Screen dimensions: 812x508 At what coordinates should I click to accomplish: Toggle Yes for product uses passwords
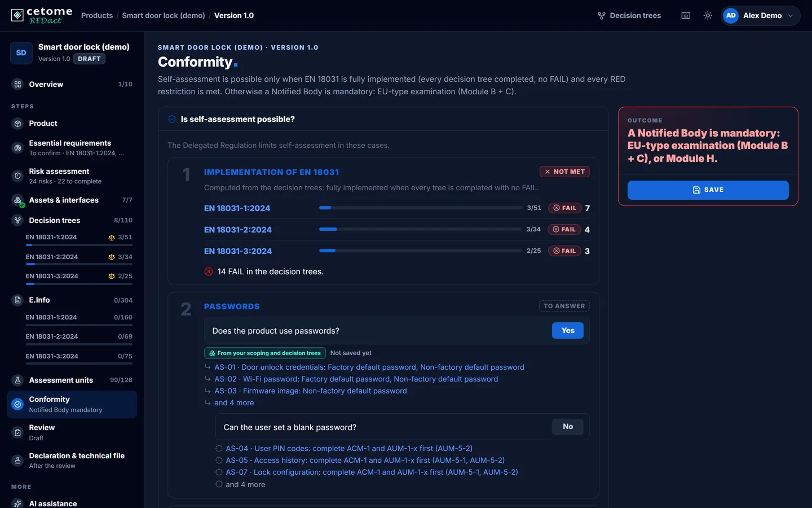(x=568, y=331)
